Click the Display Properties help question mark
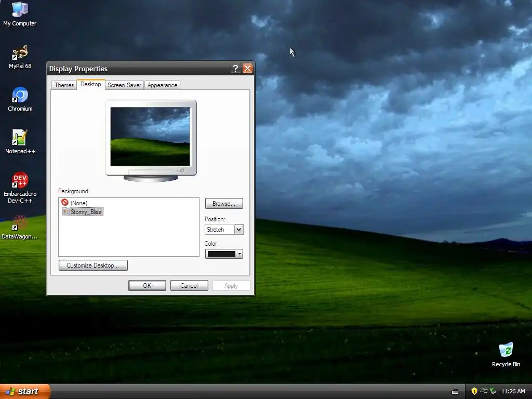532x399 pixels. click(235, 68)
